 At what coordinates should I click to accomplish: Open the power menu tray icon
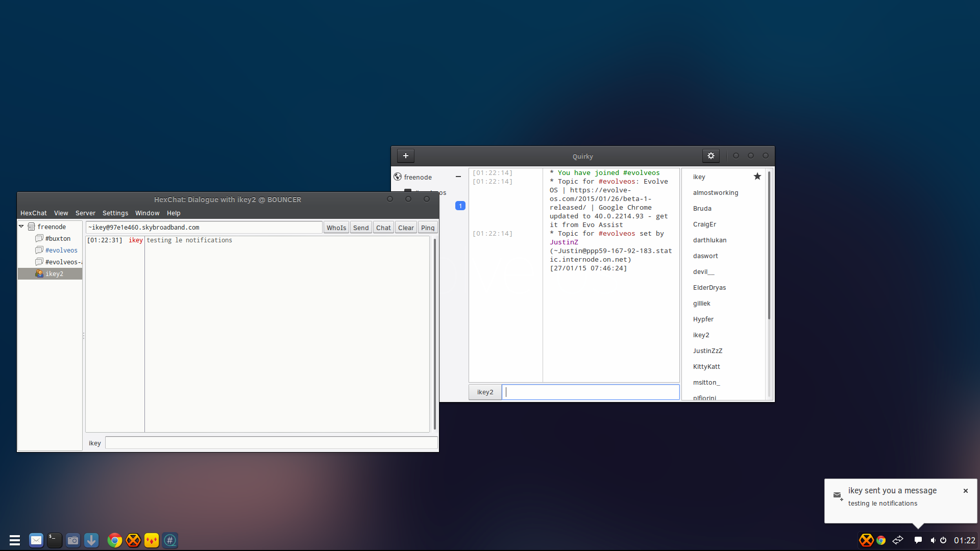coord(943,540)
